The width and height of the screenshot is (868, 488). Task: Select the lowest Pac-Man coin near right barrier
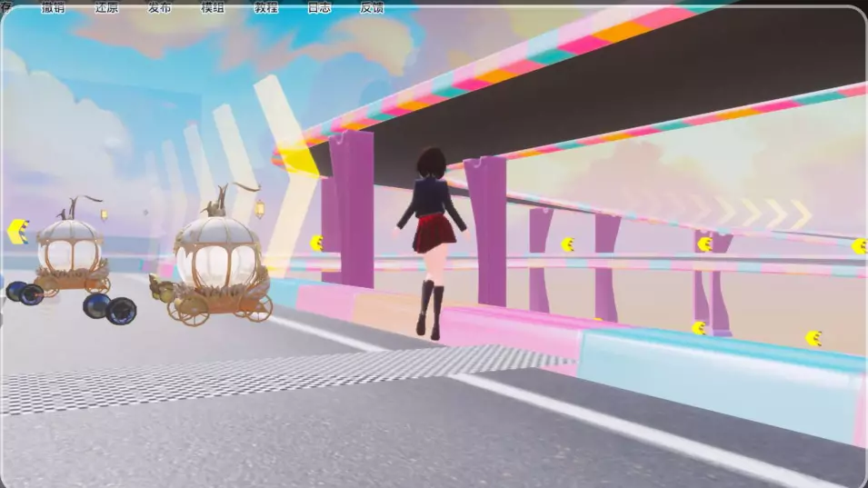pos(813,339)
